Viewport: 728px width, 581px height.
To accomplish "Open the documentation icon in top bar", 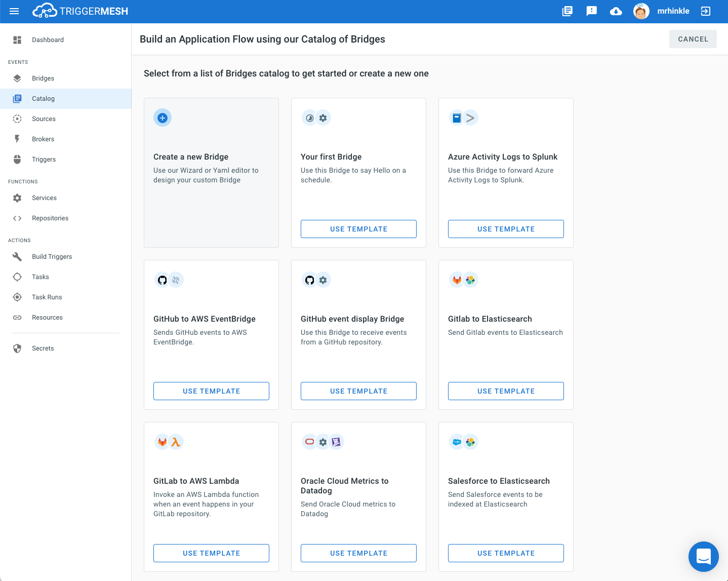I will 568,11.
